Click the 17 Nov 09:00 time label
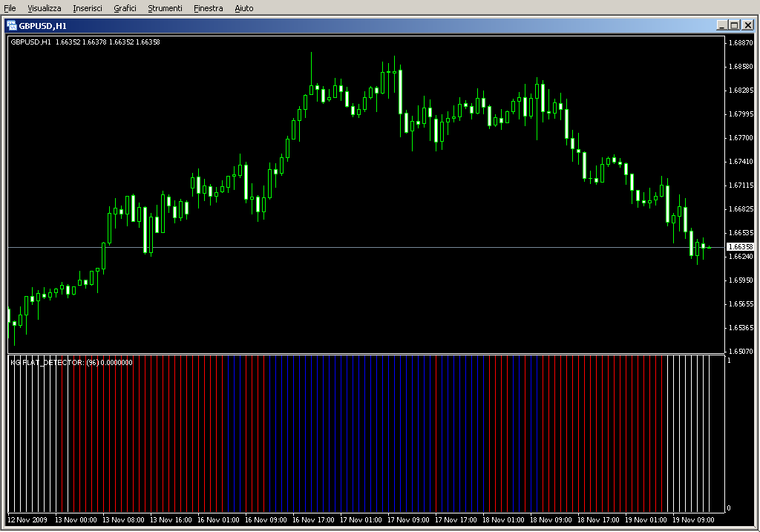760x532 pixels. pyautogui.click(x=408, y=520)
